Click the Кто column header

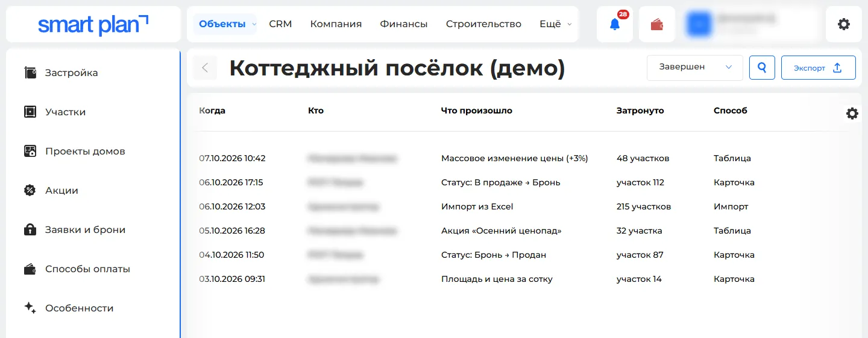point(316,111)
